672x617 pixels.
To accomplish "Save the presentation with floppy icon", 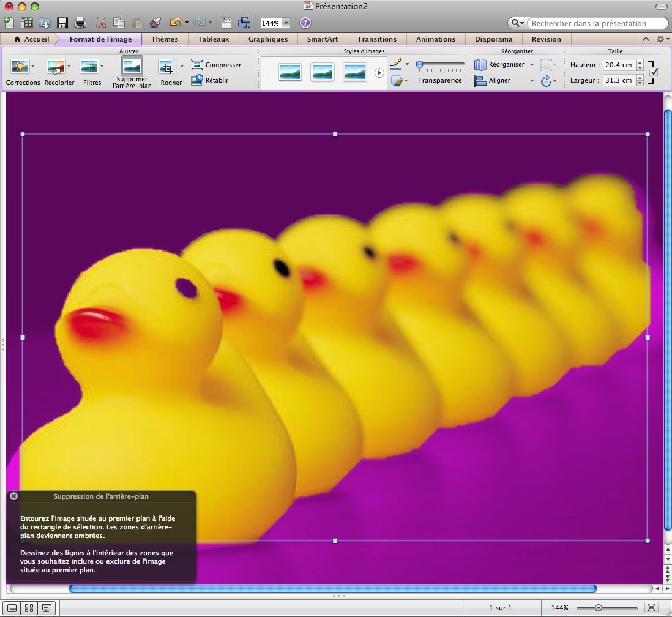I will (x=62, y=22).
